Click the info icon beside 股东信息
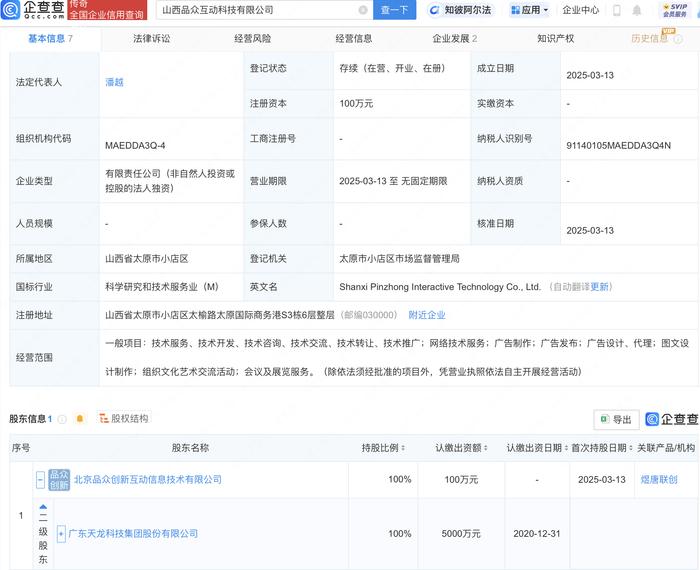 tap(62, 419)
